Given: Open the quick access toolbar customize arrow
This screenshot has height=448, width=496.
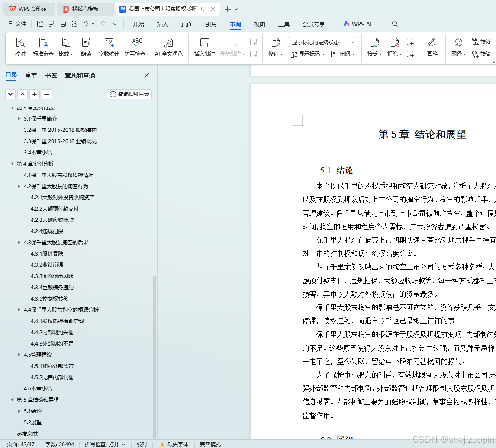Looking at the screenshot, I should pyautogui.click(x=115, y=24).
